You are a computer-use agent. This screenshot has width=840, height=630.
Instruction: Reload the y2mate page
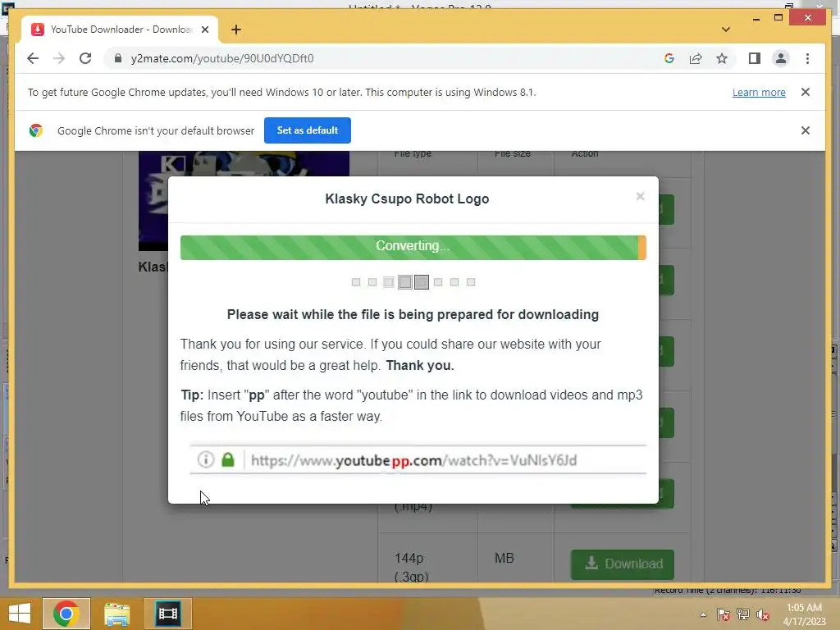(85, 58)
